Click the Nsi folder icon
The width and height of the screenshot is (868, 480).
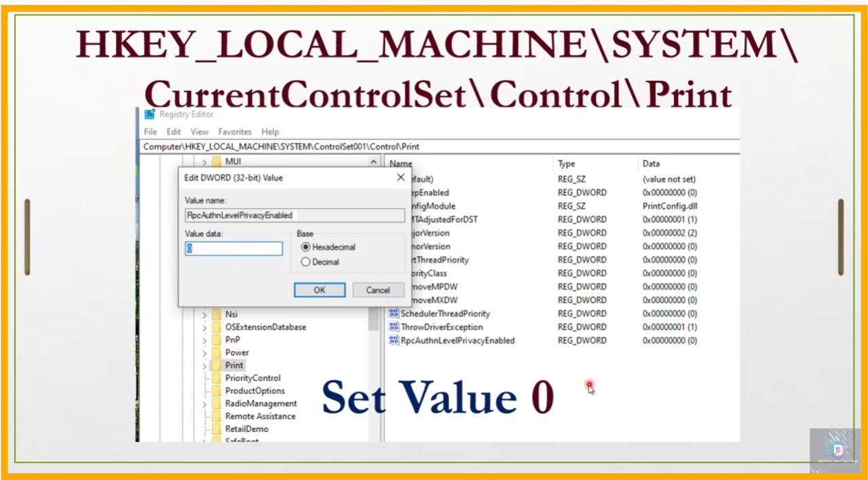(216, 314)
